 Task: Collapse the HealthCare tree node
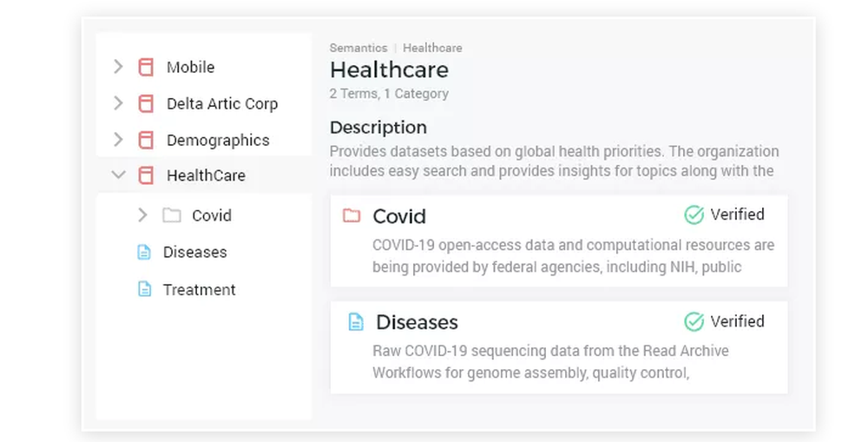[118, 175]
